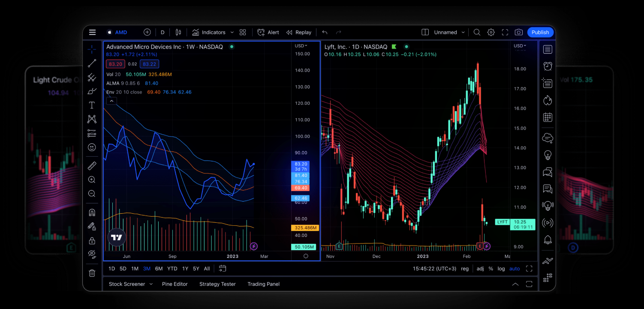Enter fullscreen mode from top toolbar
The image size is (644, 309).
(x=505, y=32)
